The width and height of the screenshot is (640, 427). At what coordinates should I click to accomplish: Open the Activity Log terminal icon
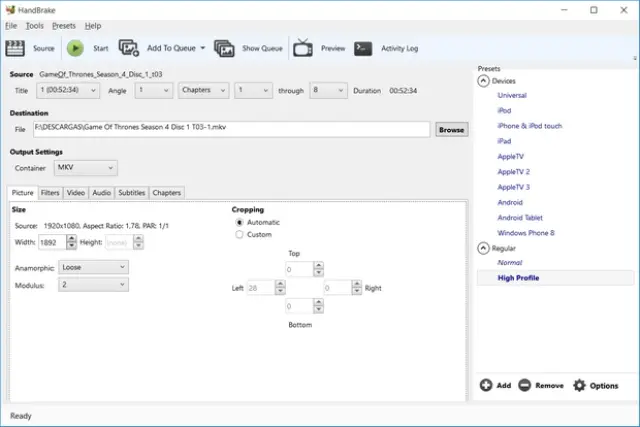pyautogui.click(x=364, y=47)
